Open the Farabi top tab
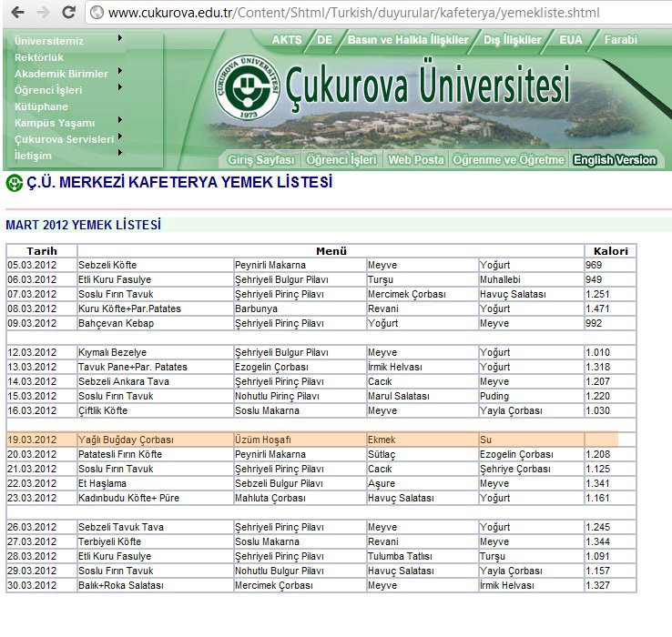The width and height of the screenshot is (672, 637). tap(621, 40)
